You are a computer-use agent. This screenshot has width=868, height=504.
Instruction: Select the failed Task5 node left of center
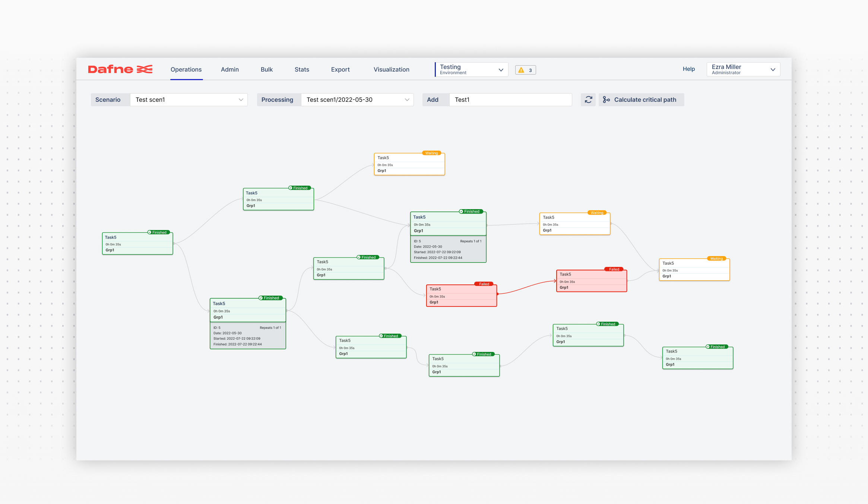[x=461, y=296]
